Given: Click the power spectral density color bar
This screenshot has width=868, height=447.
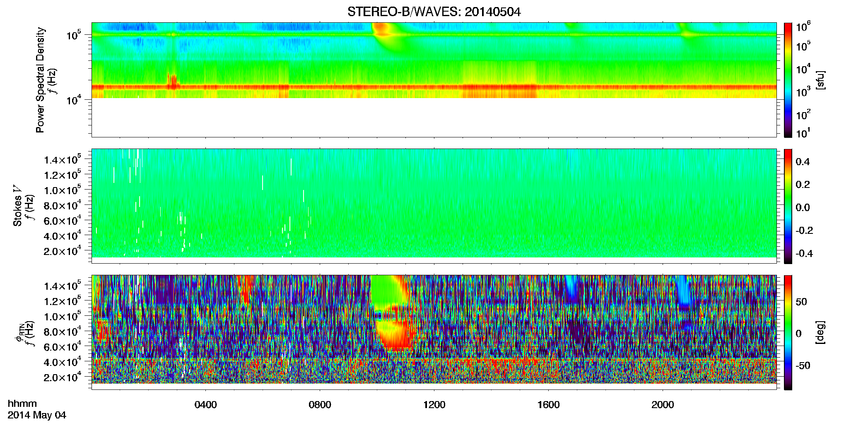Looking at the screenshot, I should point(788,80).
